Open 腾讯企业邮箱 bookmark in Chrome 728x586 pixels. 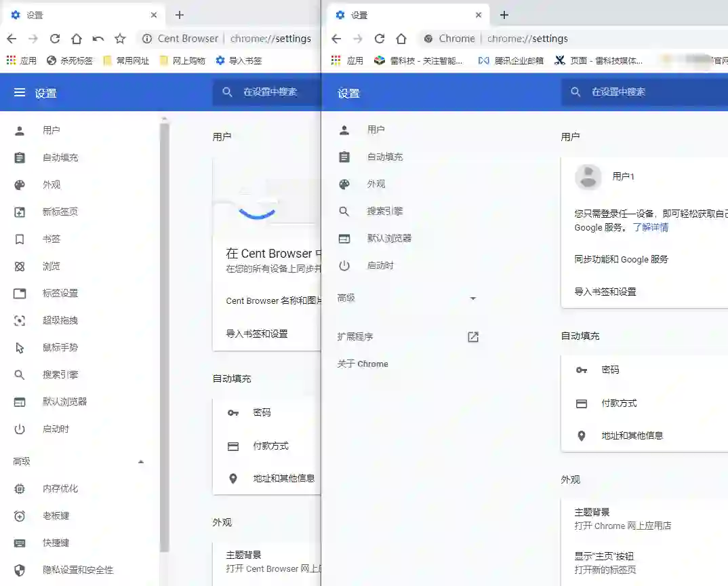(510, 60)
